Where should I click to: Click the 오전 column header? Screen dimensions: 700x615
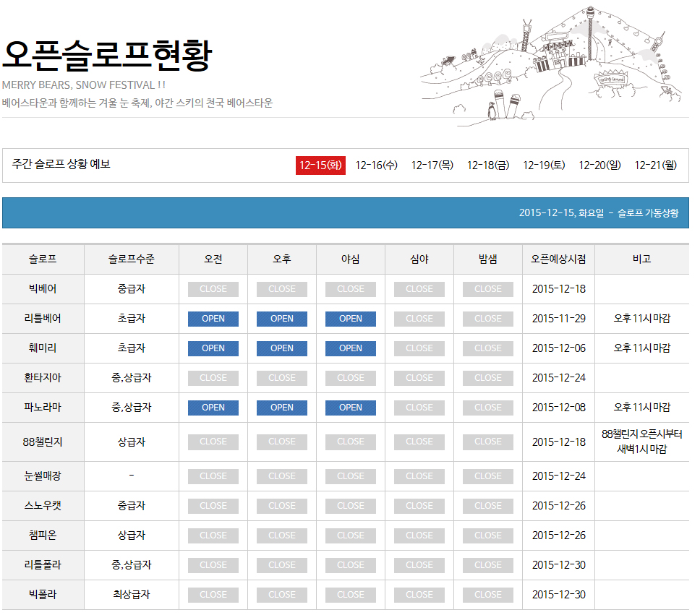click(213, 259)
